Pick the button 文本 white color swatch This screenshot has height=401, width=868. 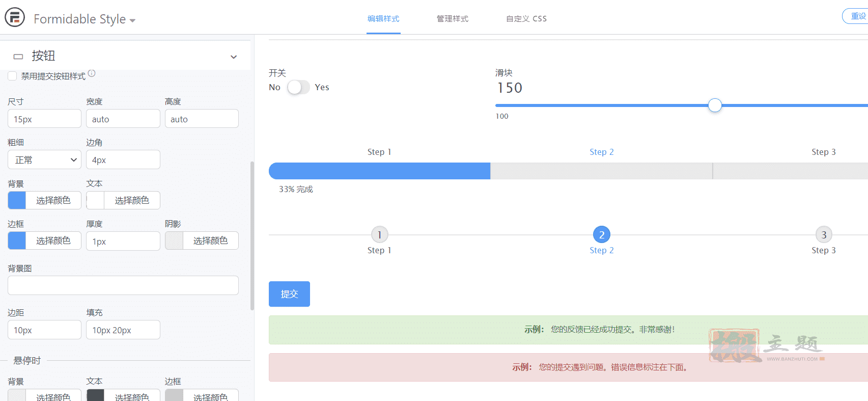coord(95,200)
